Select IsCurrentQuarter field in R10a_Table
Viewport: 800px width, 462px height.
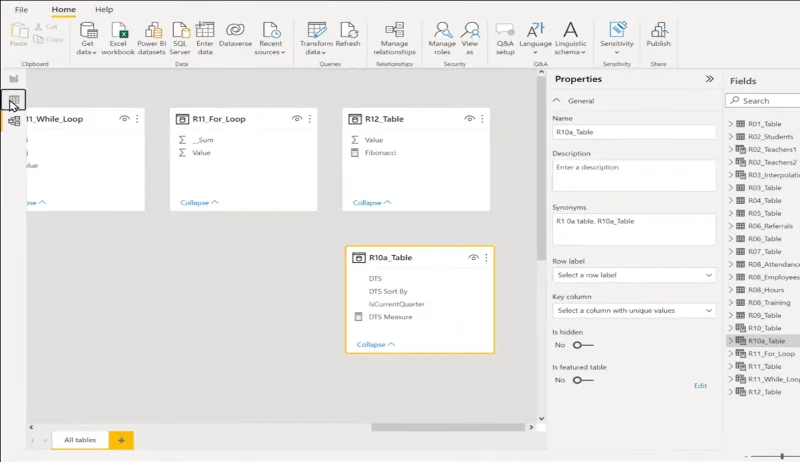pos(396,304)
